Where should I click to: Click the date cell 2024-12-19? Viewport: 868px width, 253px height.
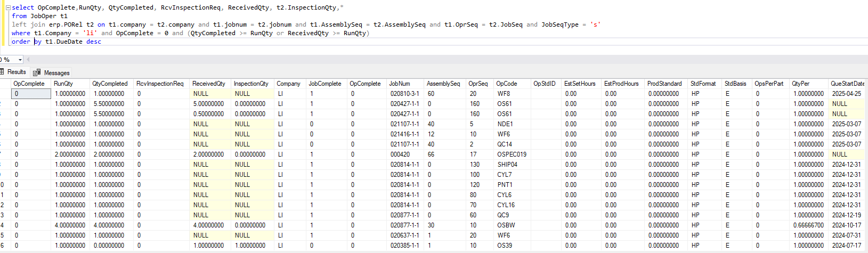848,215
